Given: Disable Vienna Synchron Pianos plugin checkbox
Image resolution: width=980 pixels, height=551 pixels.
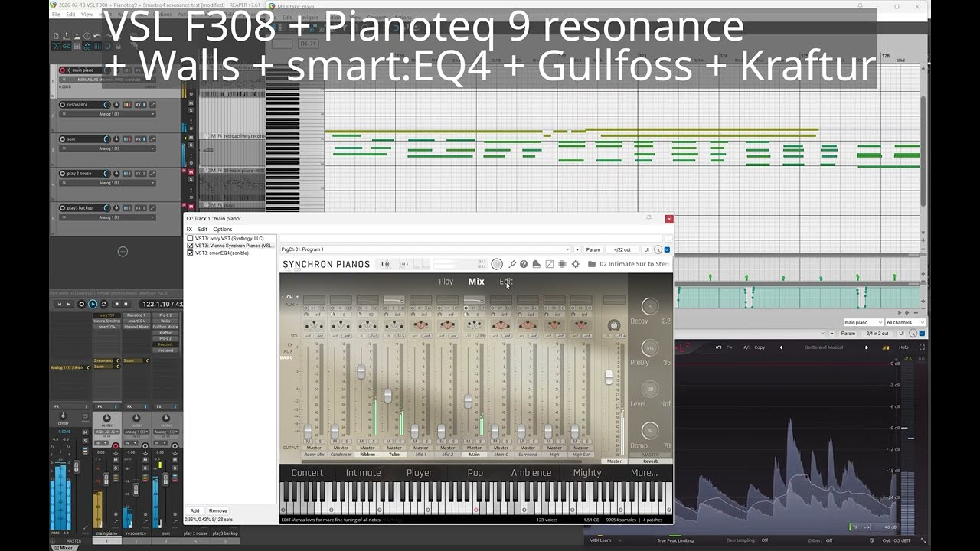Looking at the screenshot, I should (x=191, y=246).
